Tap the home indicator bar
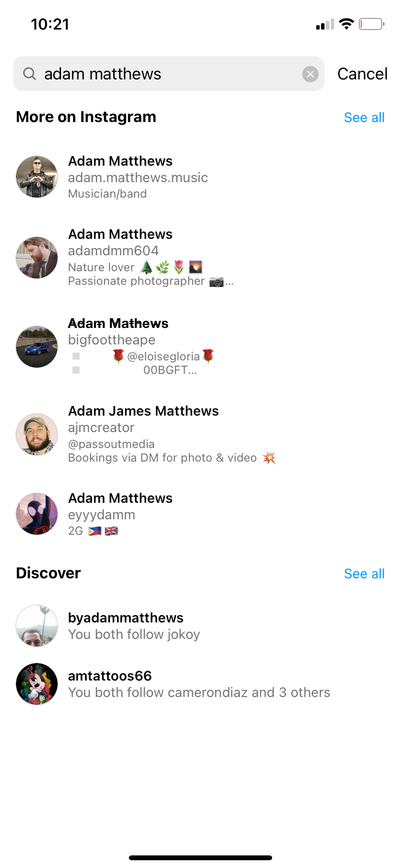Viewport: 401px width, 868px height. point(200,858)
